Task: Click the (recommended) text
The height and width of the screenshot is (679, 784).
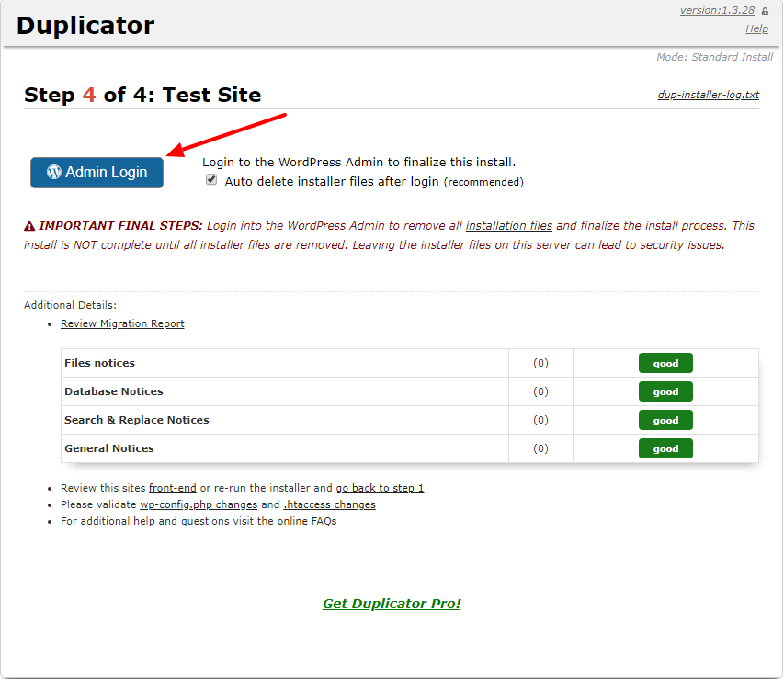Action: coord(483,182)
